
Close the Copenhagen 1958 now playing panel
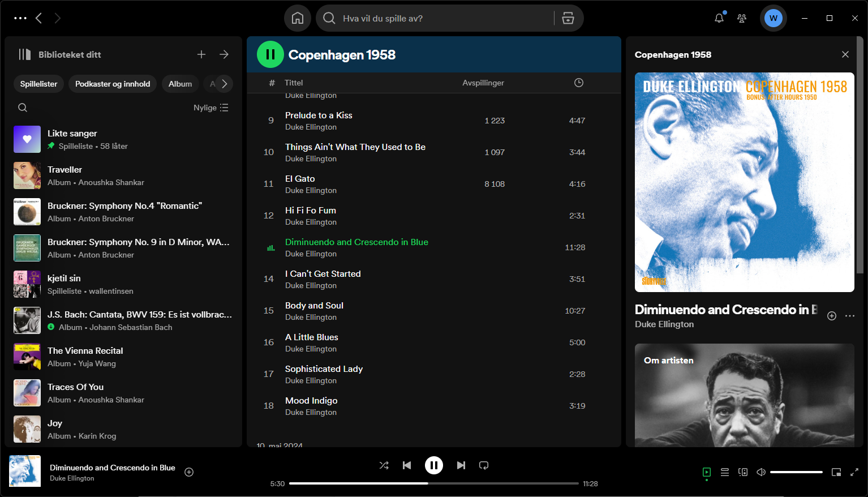(x=845, y=54)
